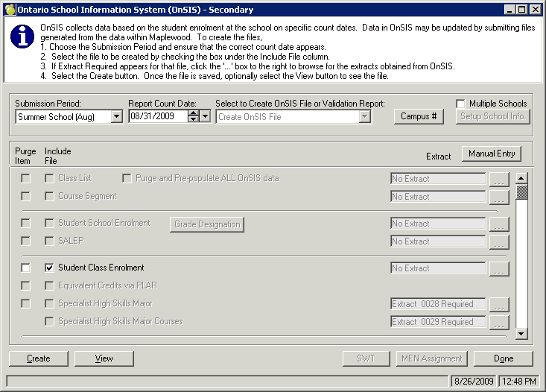The image size is (546, 392).
Task: Click the OnSIS title bar application icon
Action: [9, 9]
